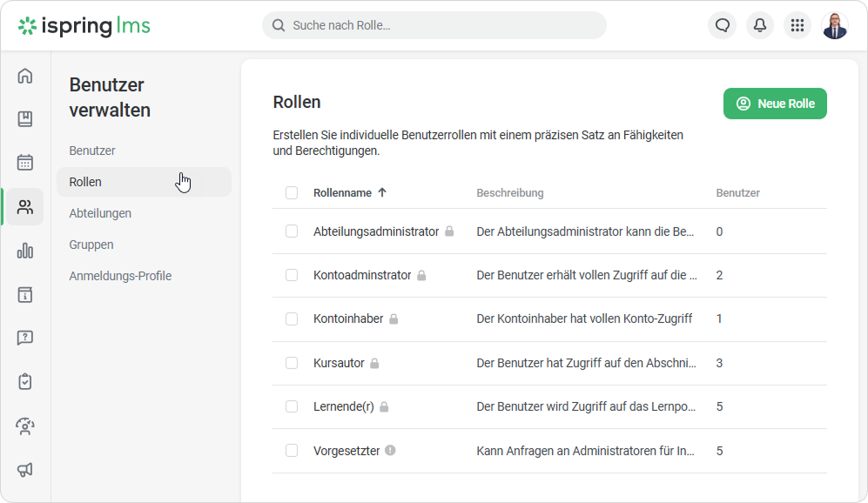
Task: Open the home icon in sidebar
Action: (25, 76)
